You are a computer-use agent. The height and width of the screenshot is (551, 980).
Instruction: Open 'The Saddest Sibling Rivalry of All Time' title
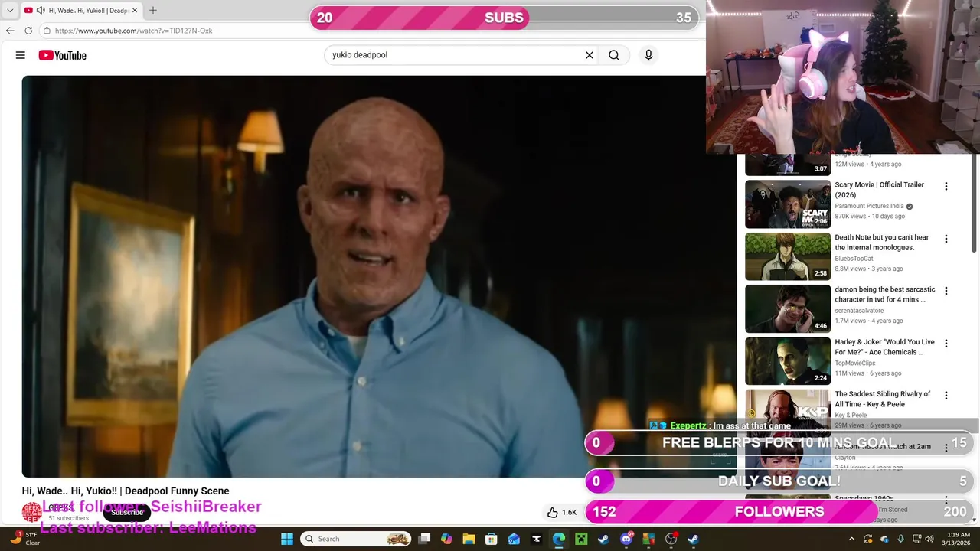pos(882,399)
